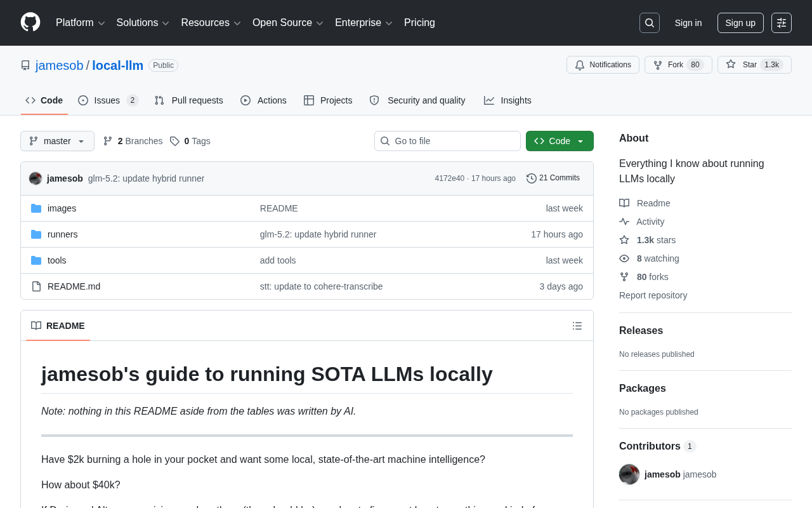812x508 pixels.
Task: Open the tools folder name
Action: pyautogui.click(x=57, y=260)
